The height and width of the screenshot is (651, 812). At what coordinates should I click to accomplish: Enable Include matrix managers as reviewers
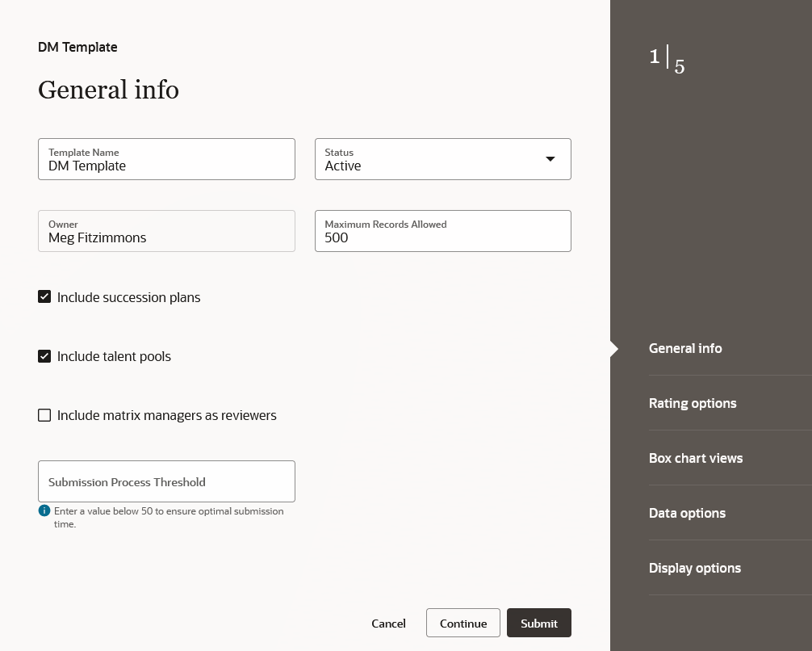44,415
